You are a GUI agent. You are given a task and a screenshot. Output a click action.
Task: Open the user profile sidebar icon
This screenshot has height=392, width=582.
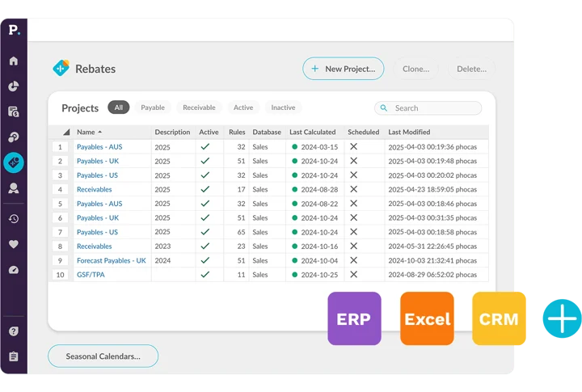pos(14,188)
